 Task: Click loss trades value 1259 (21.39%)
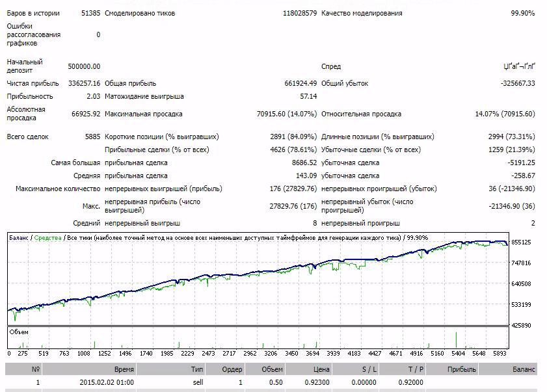pos(511,150)
